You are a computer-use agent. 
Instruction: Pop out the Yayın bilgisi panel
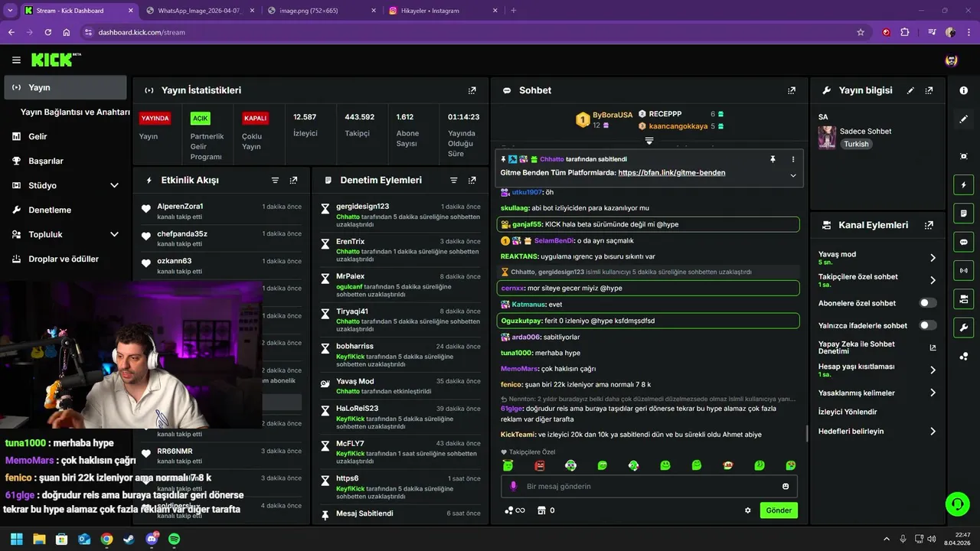(x=929, y=90)
